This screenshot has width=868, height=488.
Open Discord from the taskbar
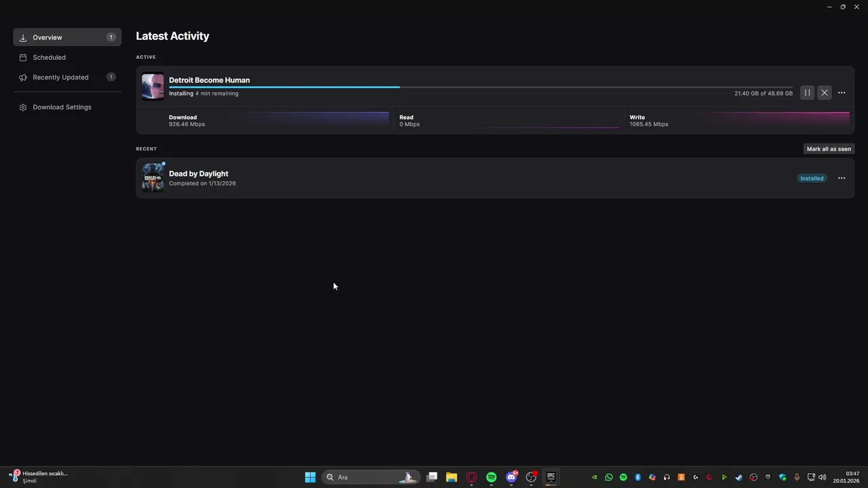coord(512,477)
